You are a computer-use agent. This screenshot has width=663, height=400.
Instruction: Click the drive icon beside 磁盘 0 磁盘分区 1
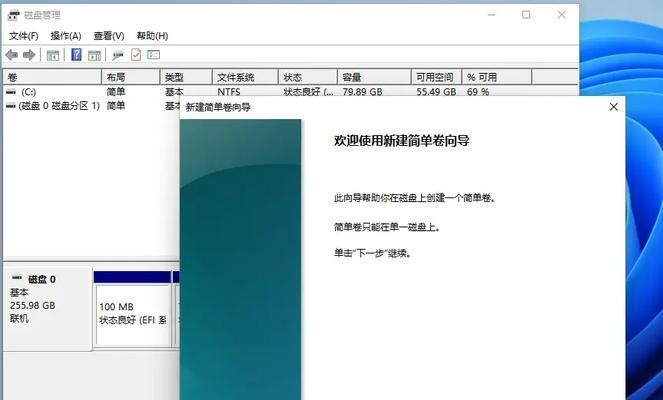(11, 106)
